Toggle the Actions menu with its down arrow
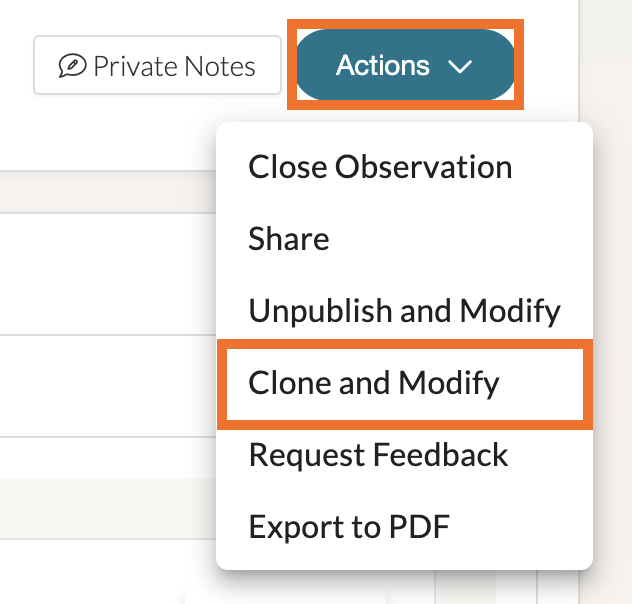 tap(460, 67)
